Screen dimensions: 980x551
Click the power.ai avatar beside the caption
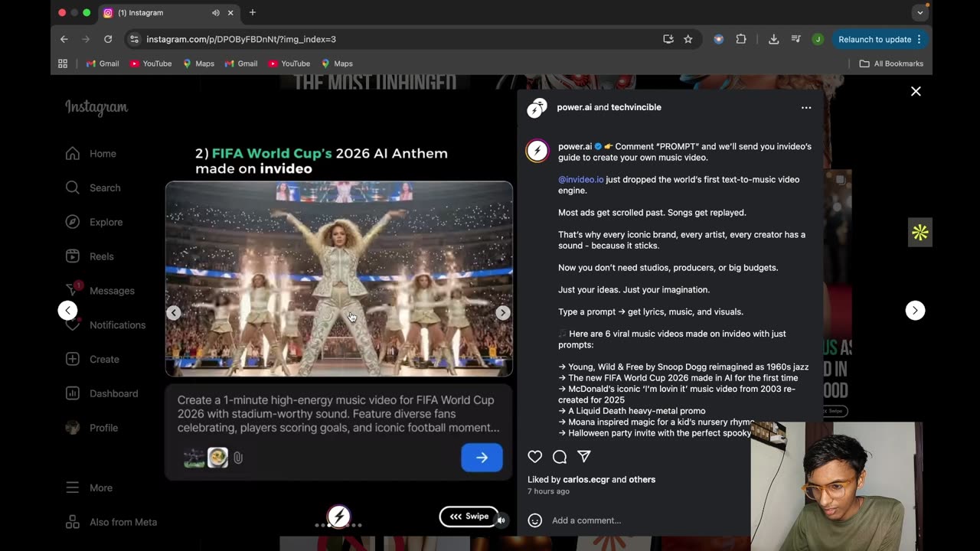click(537, 150)
